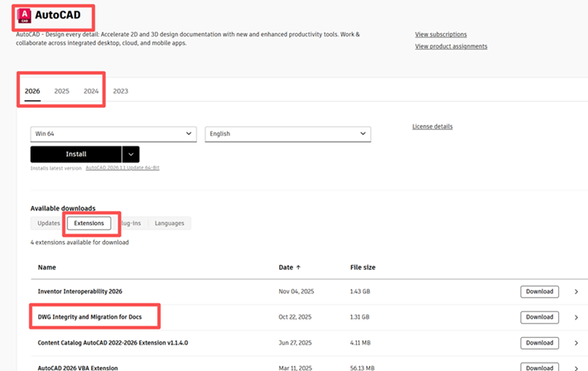Select the Extensions downloads tab
588x371 pixels.
coord(89,224)
